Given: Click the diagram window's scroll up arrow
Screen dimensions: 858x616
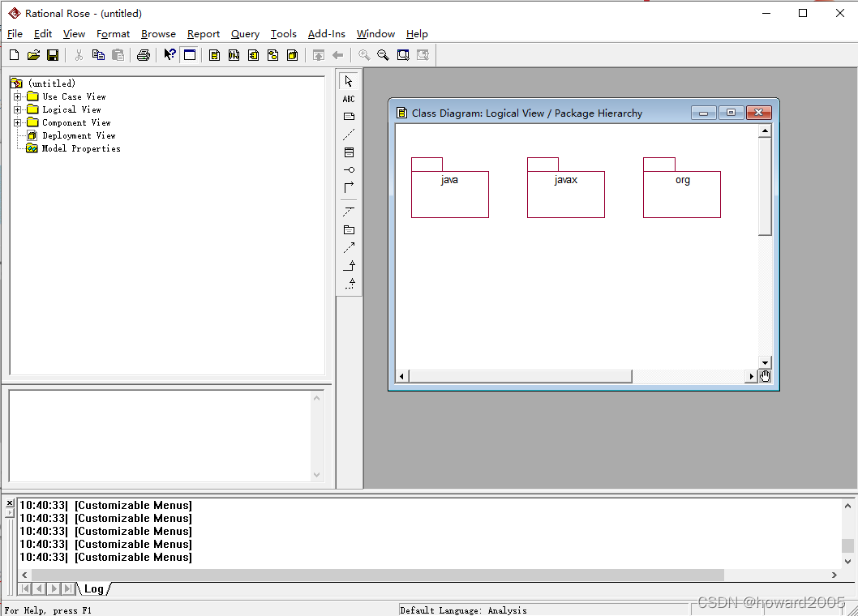Looking at the screenshot, I should click(x=765, y=130).
